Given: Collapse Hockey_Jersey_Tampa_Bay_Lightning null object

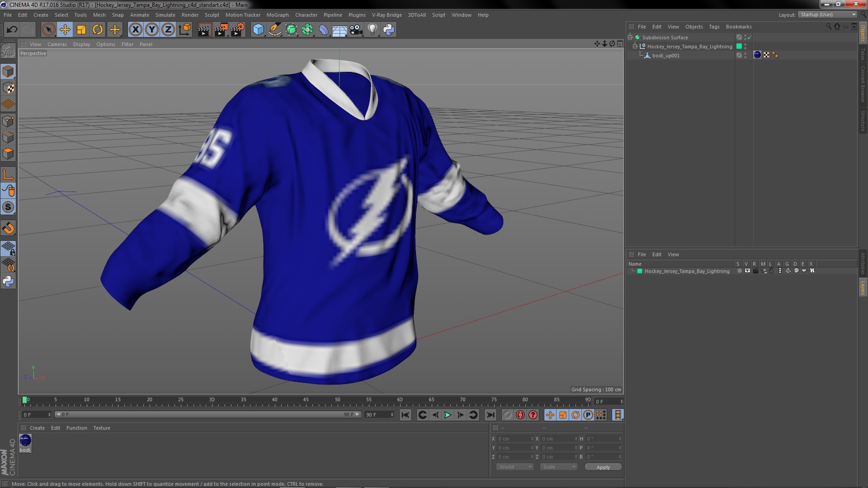Looking at the screenshot, I should (x=635, y=47).
